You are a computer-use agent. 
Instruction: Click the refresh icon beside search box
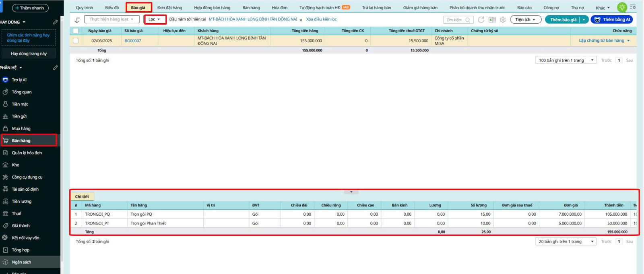(x=481, y=20)
